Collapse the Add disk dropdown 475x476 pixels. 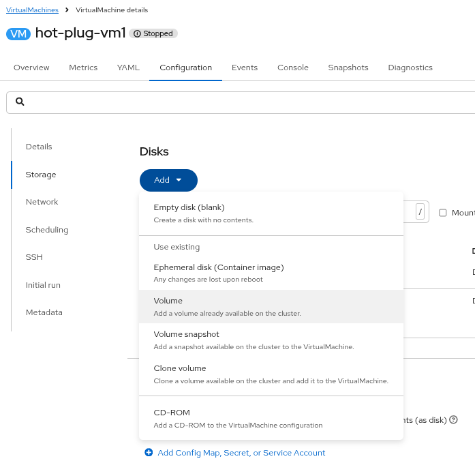tap(168, 180)
